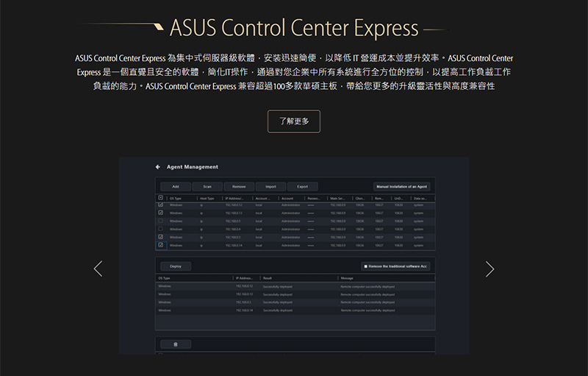Viewport: 588px width, 376px height.
Task: Click the Agent Management page title
Action: pyautogui.click(x=193, y=167)
